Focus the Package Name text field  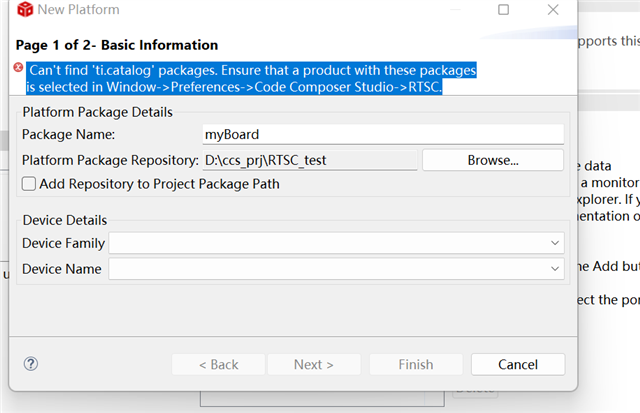pyautogui.click(x=383, y=134)
